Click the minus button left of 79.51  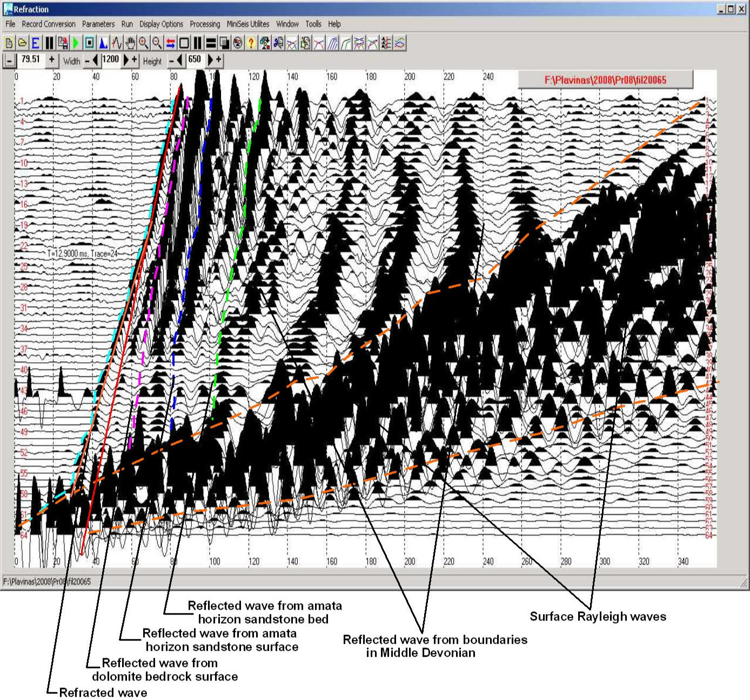9,61
